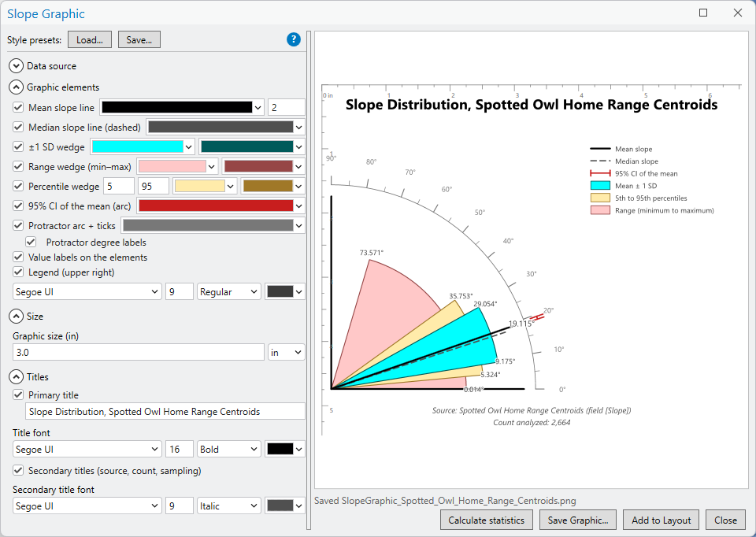Open the Median slope line gray color dropdown
Screen dimensions: 756x537
tap(225, 128)
